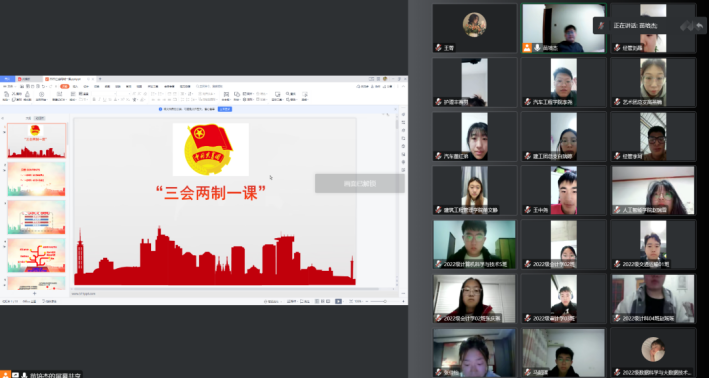Open the 文件 menu dropdown
The width and height of the screenshot is (709, 378).
[9, 86]
